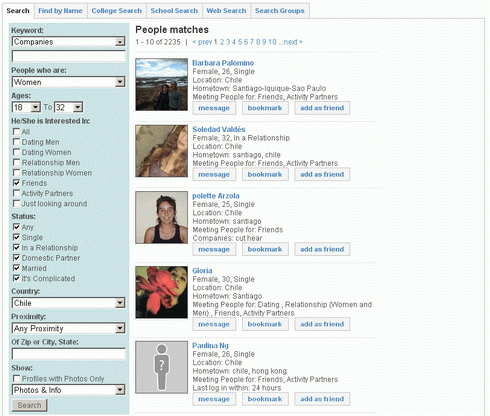490x416 pixels.
Task: Add Paulina Ng as friend
Action: coord(322,399)
